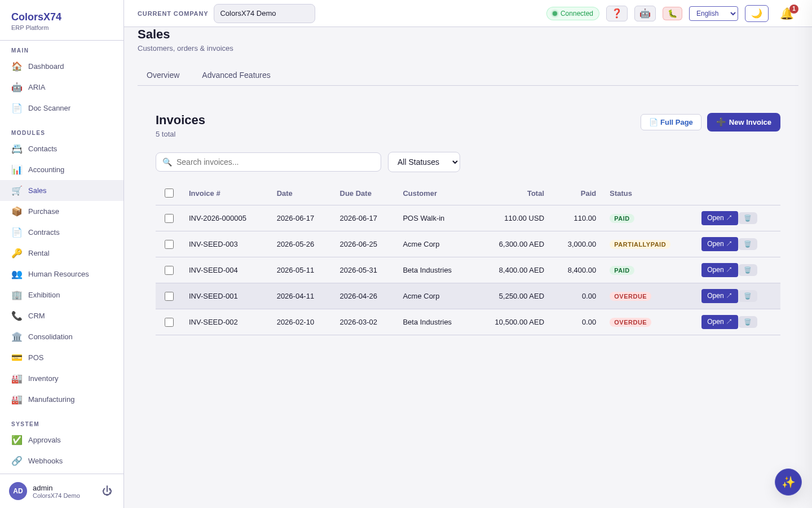Toggle dark mode moon button
The height and width of the screenshot is (508, 812).
pyautogui.click(x=757, y=14)
